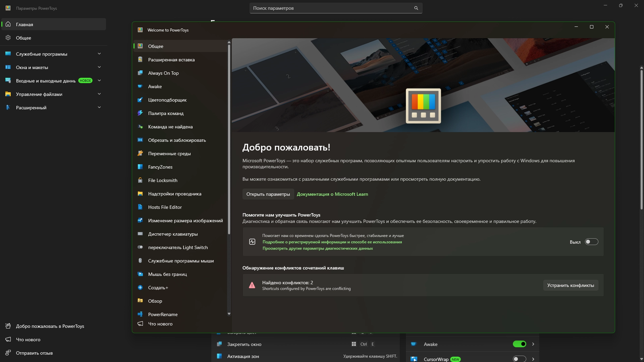Disable the Awake toggle at bottom

pos(519,344)
